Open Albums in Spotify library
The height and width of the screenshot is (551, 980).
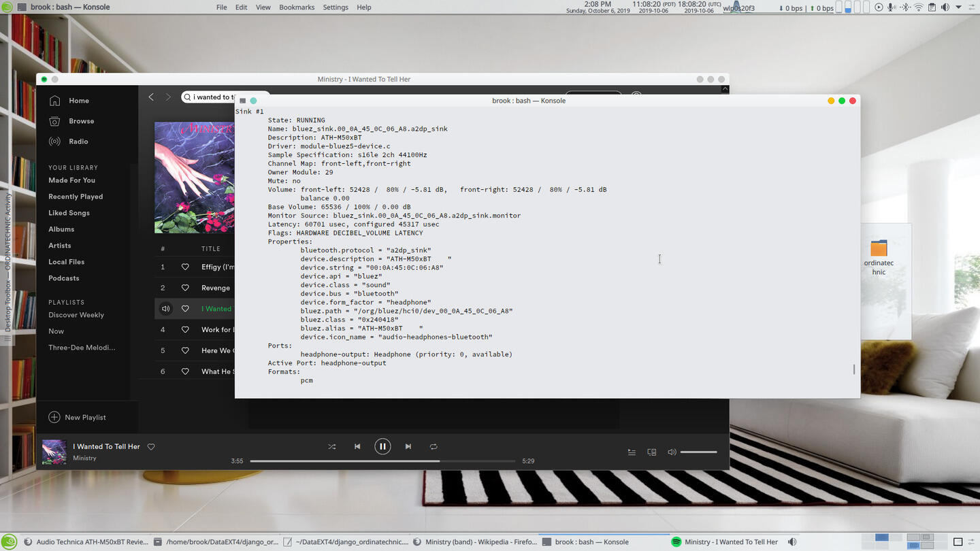pyautogui.click(x=61, y=229)
